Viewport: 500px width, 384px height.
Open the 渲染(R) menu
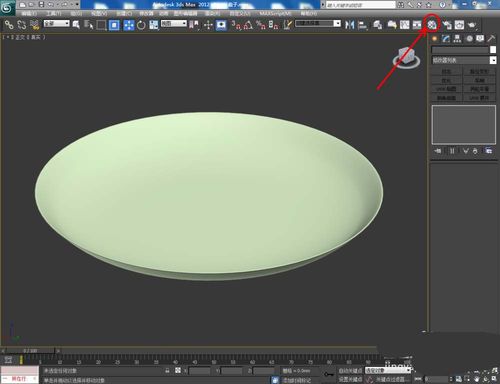coord(212,13)
